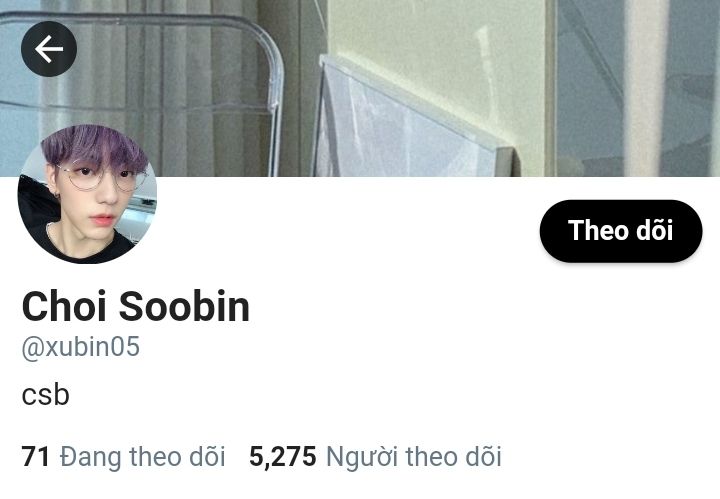The width and height of the screenshot is (720, 499).
Task: Go back using the arrow icon
Action: (x=49, y=49)
